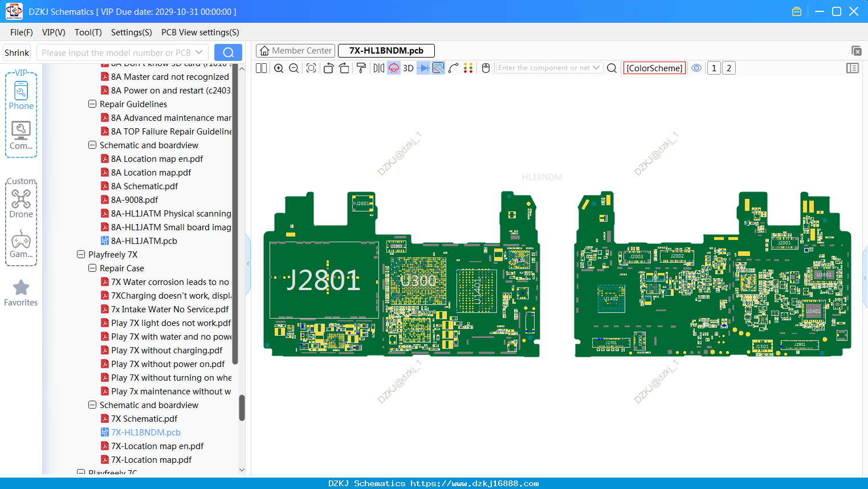This screenshot has width=868, height=489.
Task: Collapse the Repair Guidelines node
Action: pyautogui.click(x=92, y=104)
